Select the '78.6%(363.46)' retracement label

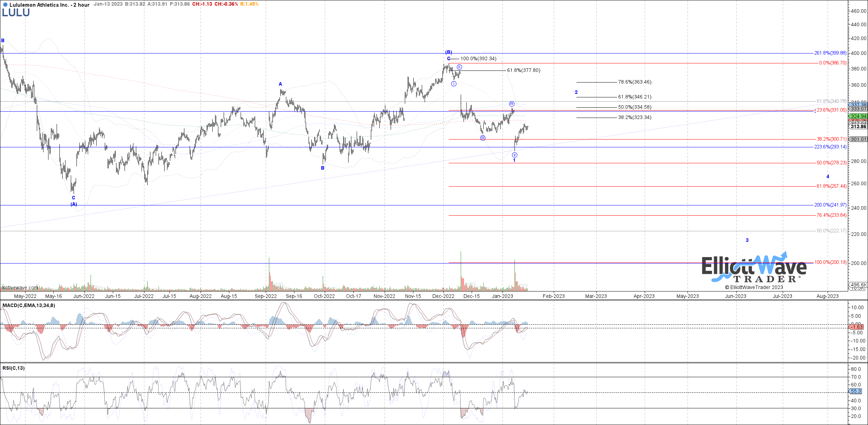point(635,82)
